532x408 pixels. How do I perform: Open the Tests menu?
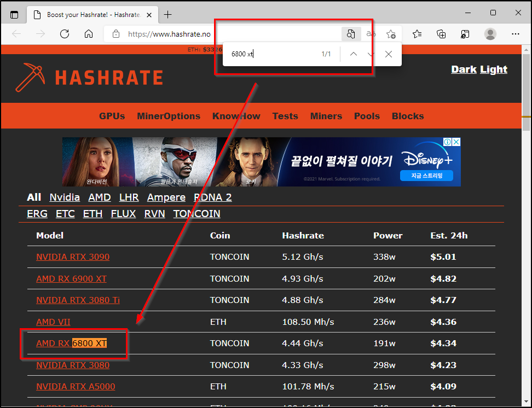click(285, 116)
